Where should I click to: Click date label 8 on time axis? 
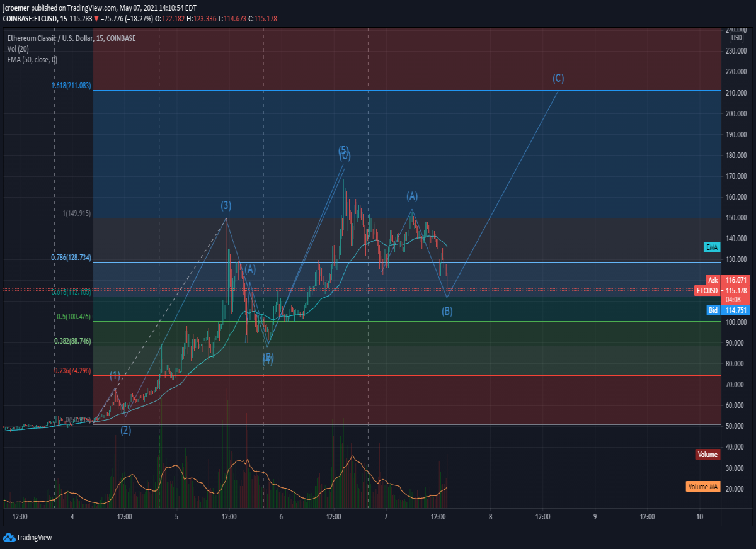pos(490,517)
